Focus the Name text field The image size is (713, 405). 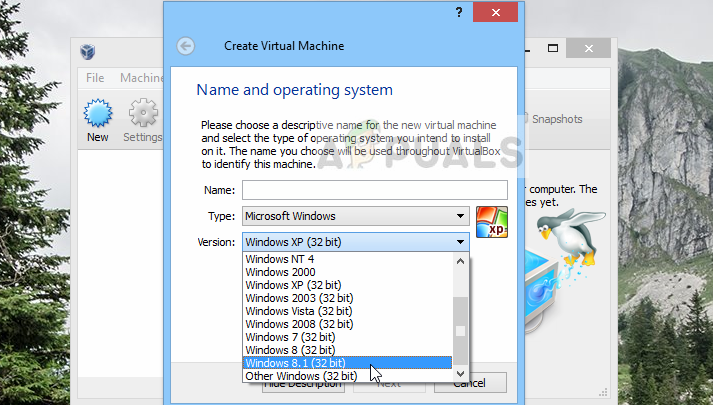[x=374, y=190]
